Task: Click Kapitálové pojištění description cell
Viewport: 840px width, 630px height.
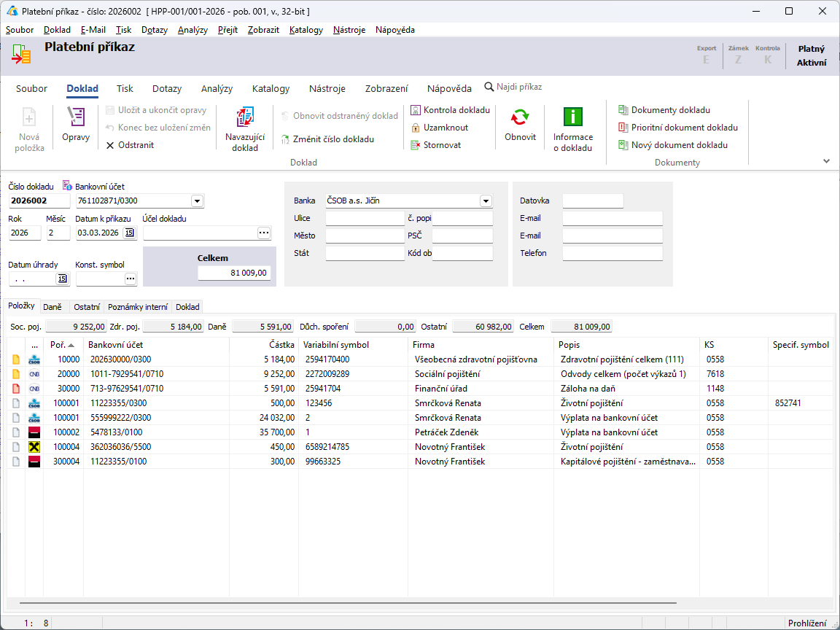Action: click(627, 462)
